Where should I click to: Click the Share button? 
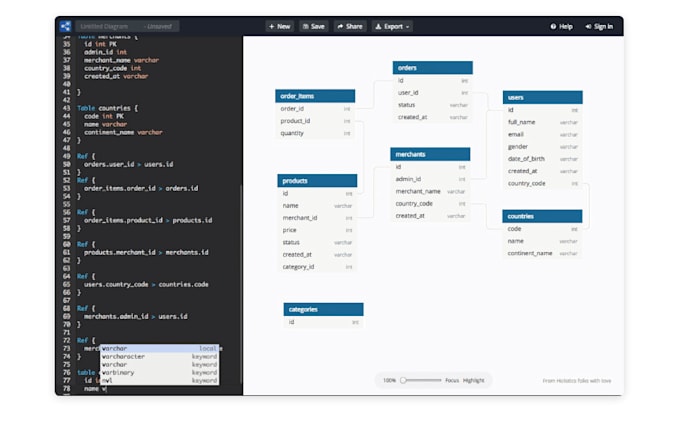click(350, 26)
